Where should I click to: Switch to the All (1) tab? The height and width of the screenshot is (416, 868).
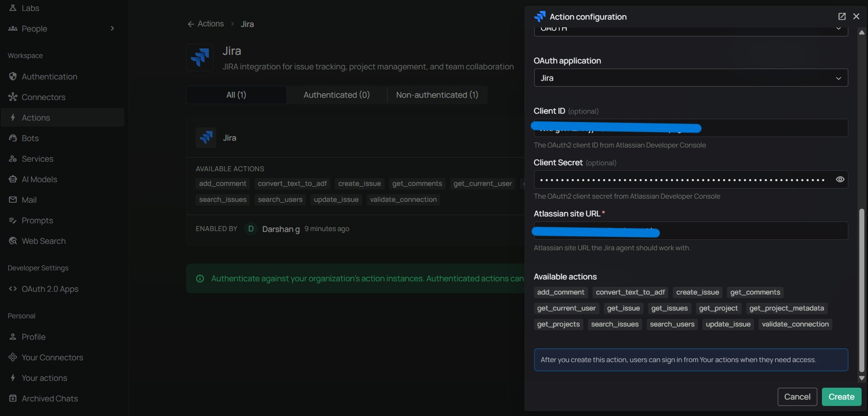point(236,95)
